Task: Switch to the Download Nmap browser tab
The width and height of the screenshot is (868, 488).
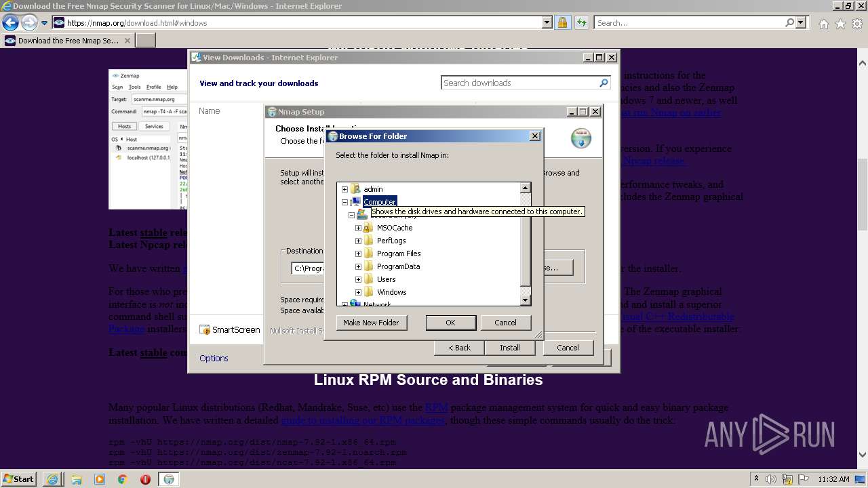Action: coord(68,41)
